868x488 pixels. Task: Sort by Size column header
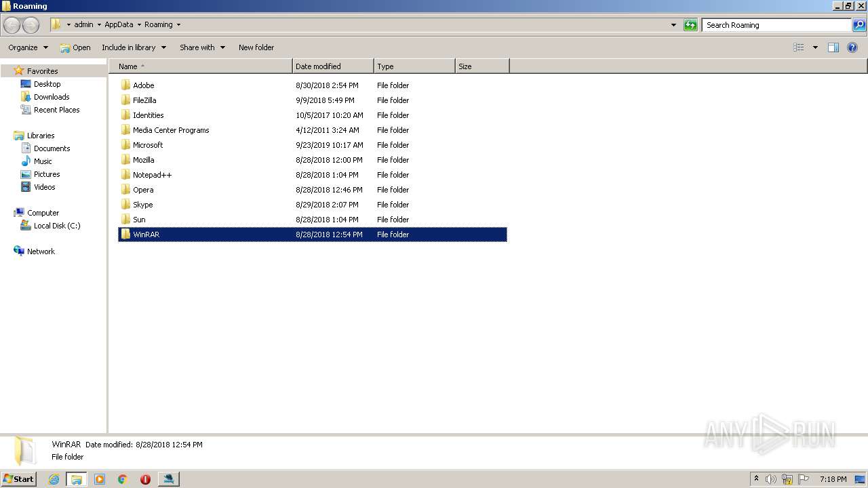(482, 66)
